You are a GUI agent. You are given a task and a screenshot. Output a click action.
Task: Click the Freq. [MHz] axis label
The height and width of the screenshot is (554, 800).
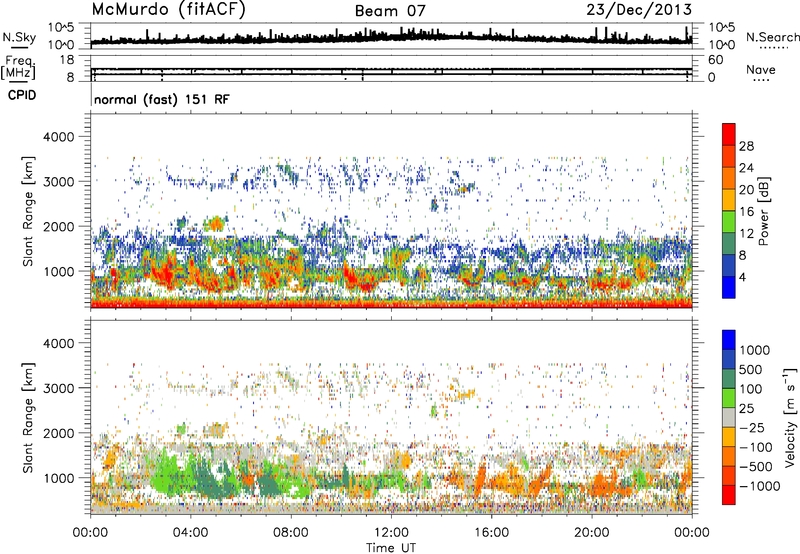18,67
